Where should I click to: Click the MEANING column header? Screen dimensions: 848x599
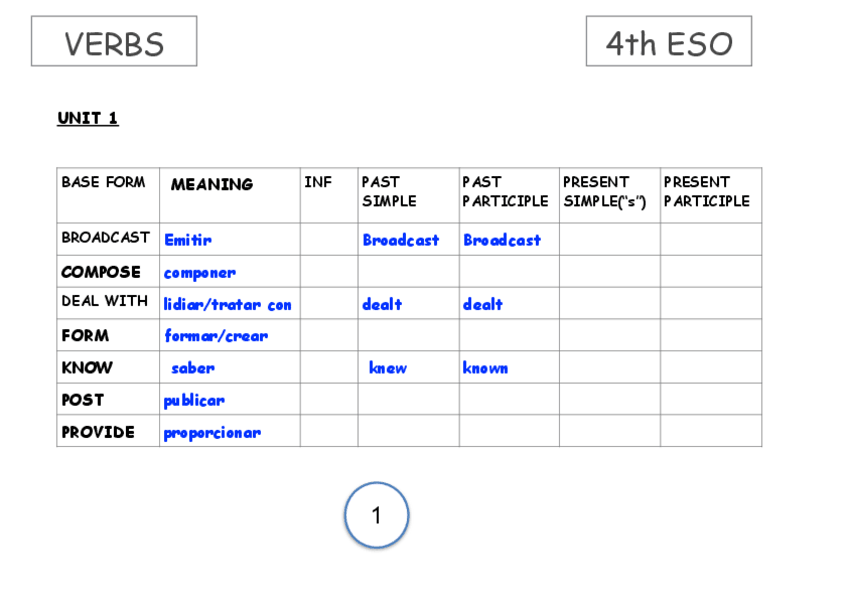click(x=212, y=185)
